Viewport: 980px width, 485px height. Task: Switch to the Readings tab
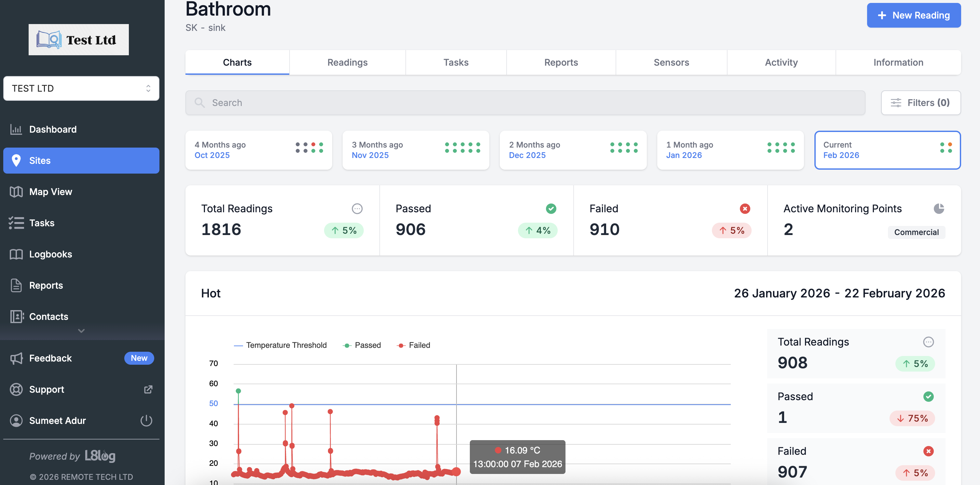[347, 62]
